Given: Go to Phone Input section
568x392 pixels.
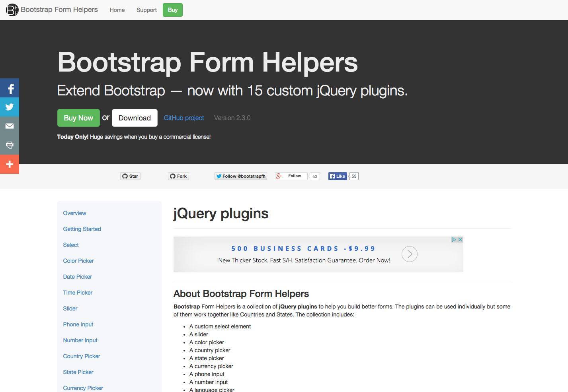Looking at the screenshot, I should coord(78,324).
